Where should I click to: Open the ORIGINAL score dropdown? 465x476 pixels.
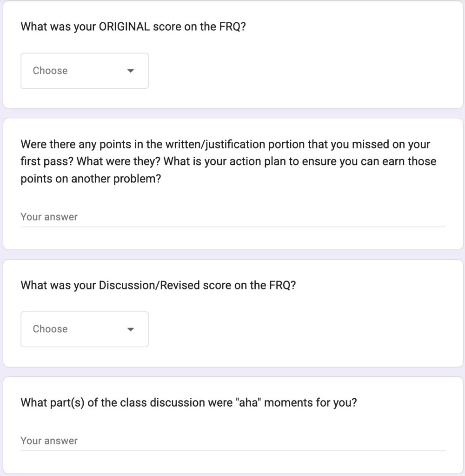tap(84, 71)
